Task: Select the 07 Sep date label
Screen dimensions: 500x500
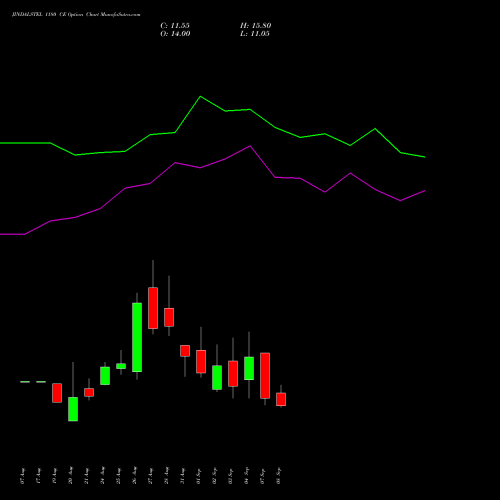Action: point(262,476)
